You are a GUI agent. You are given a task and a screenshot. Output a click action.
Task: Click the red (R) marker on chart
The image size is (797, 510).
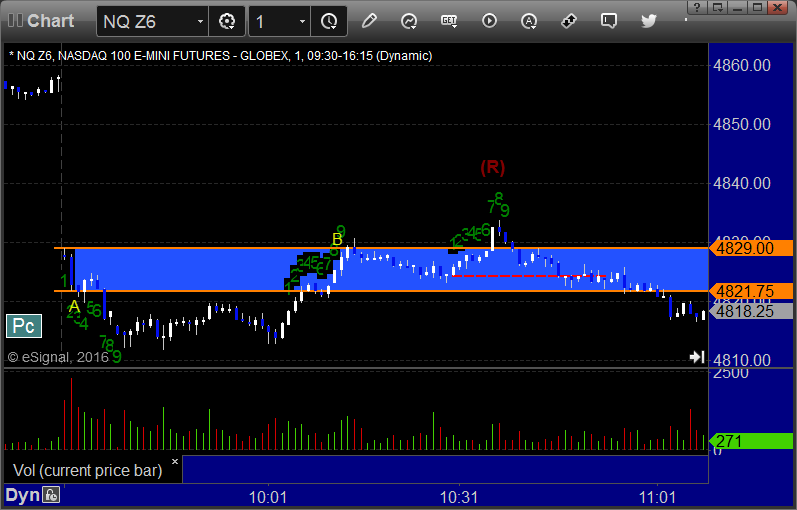(493, 167)
